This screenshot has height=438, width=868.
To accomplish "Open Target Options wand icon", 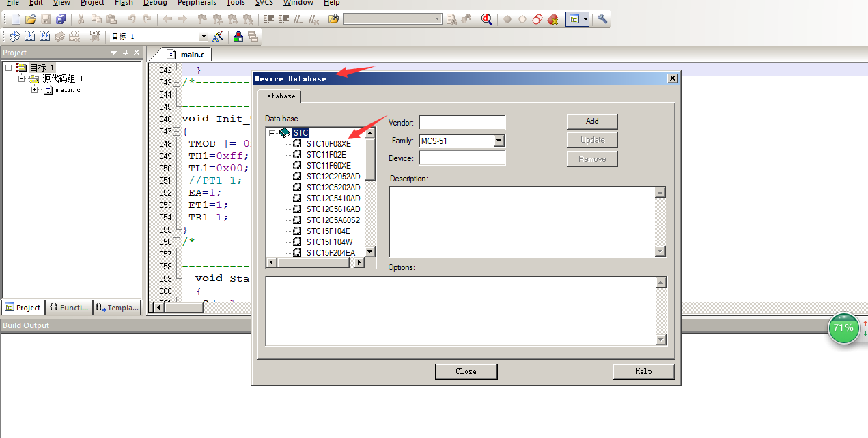I will (x=219, y=36).
